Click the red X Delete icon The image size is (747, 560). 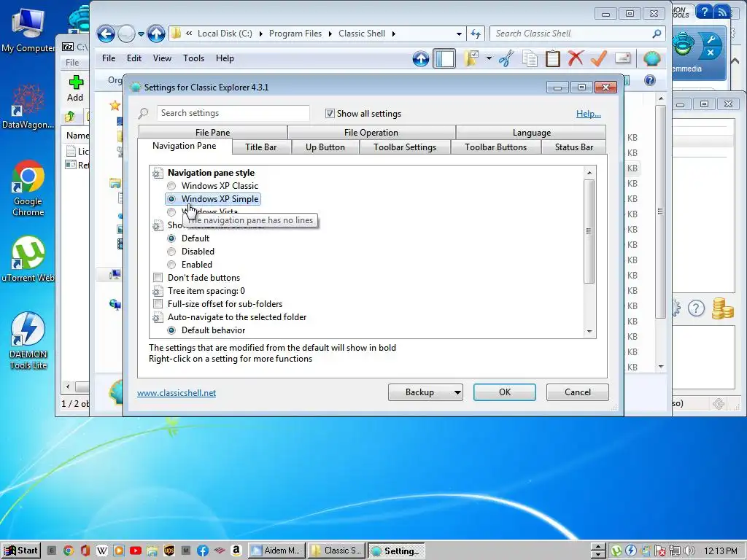tap(576, 58)
